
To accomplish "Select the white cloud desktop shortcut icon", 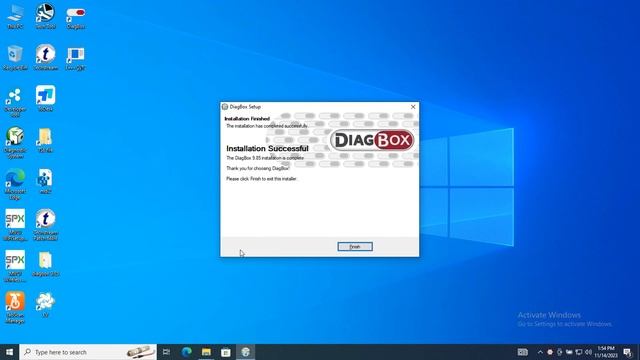I will 45,304.
